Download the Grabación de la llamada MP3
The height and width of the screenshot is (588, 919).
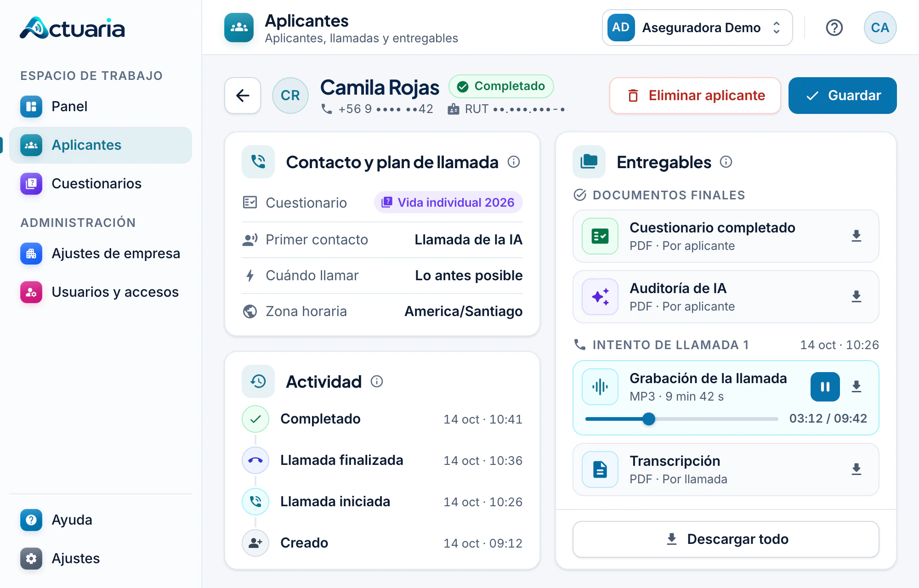pos(856,387)
